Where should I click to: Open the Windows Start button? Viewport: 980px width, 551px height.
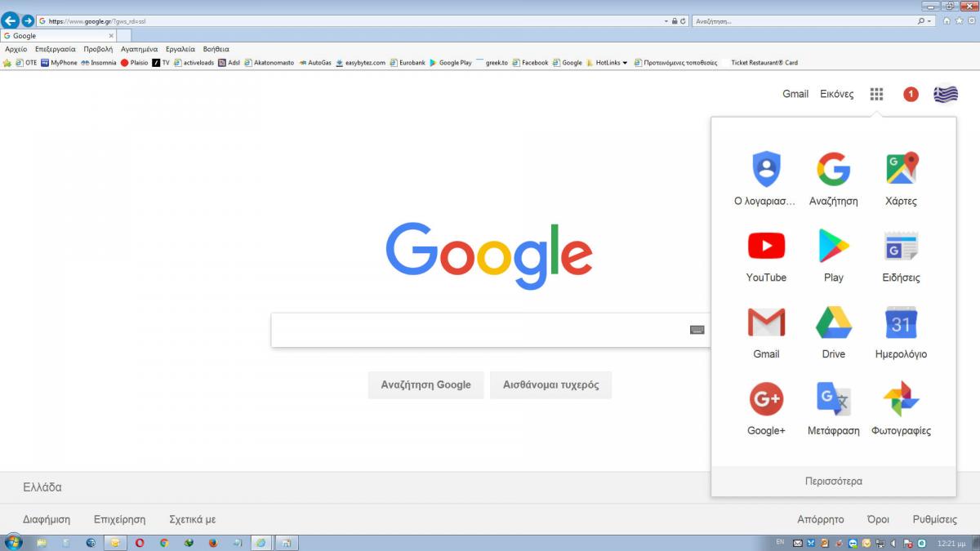click(13, 542)
